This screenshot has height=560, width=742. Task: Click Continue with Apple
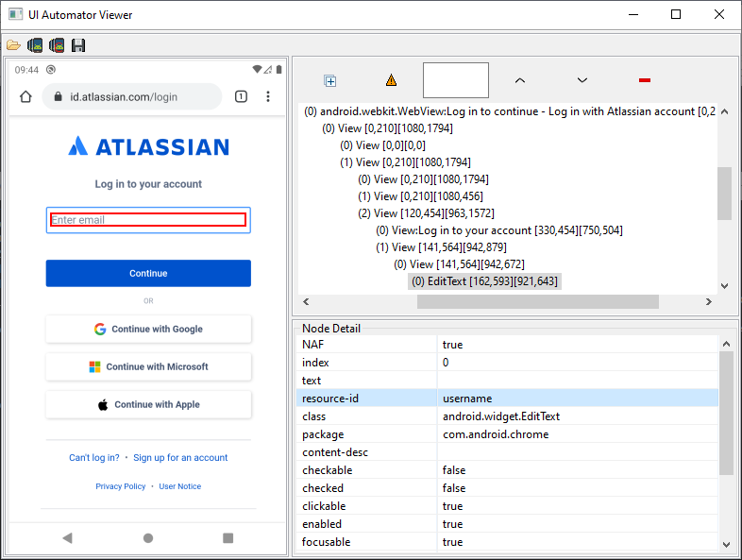pyautogui.click(x=148, y=405)
